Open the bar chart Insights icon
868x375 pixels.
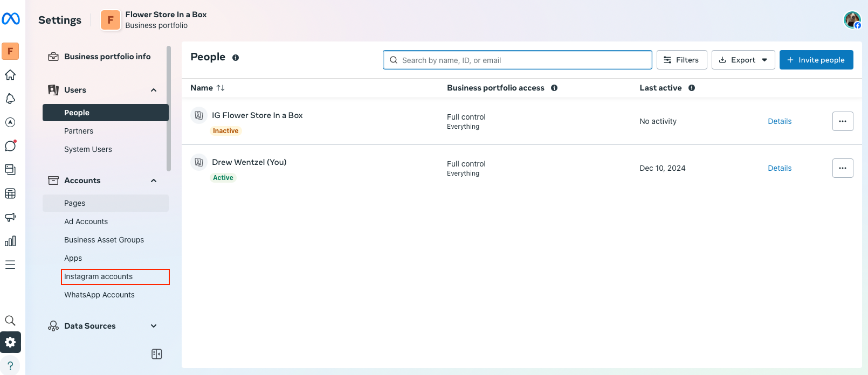(x=10, y=241)
